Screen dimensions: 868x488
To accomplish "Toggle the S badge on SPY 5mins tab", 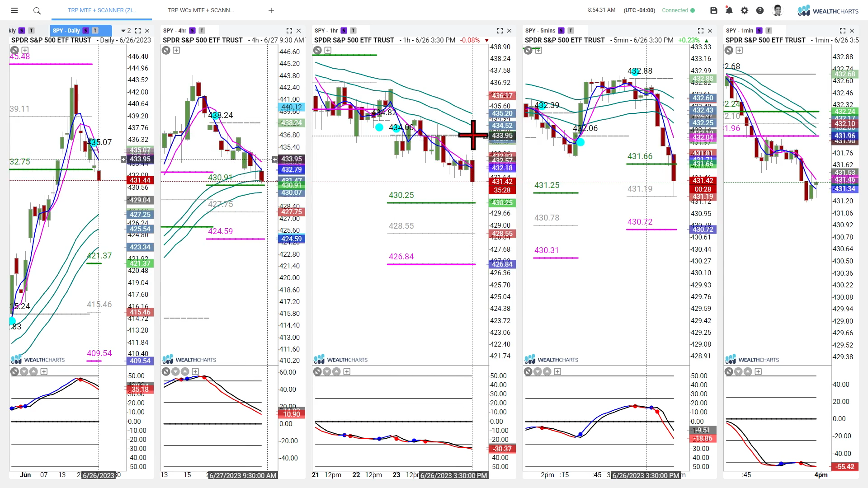I will tap(561, 31).
